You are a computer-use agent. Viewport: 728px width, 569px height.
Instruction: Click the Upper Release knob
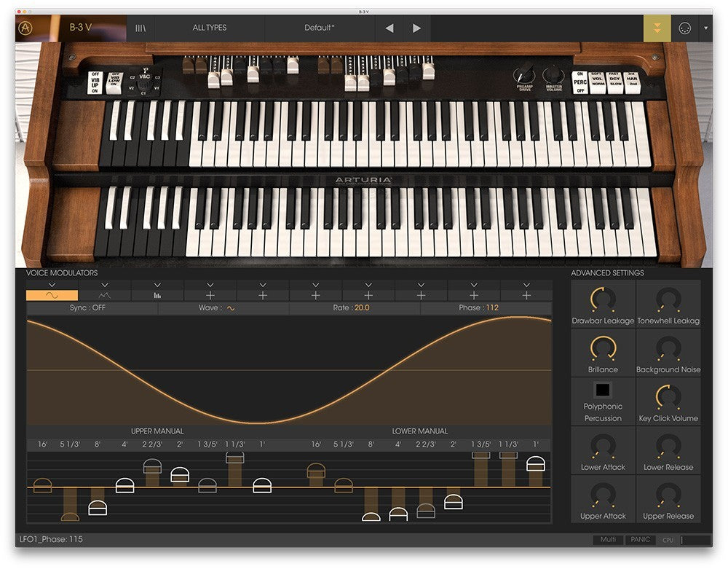click(x=668, y=495)
